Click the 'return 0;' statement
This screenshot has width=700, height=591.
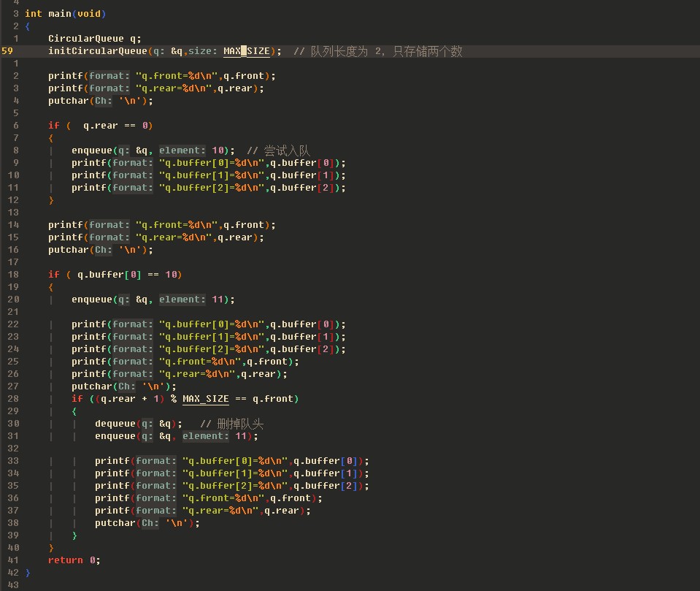pyautogui.click(x=74, y=560)
